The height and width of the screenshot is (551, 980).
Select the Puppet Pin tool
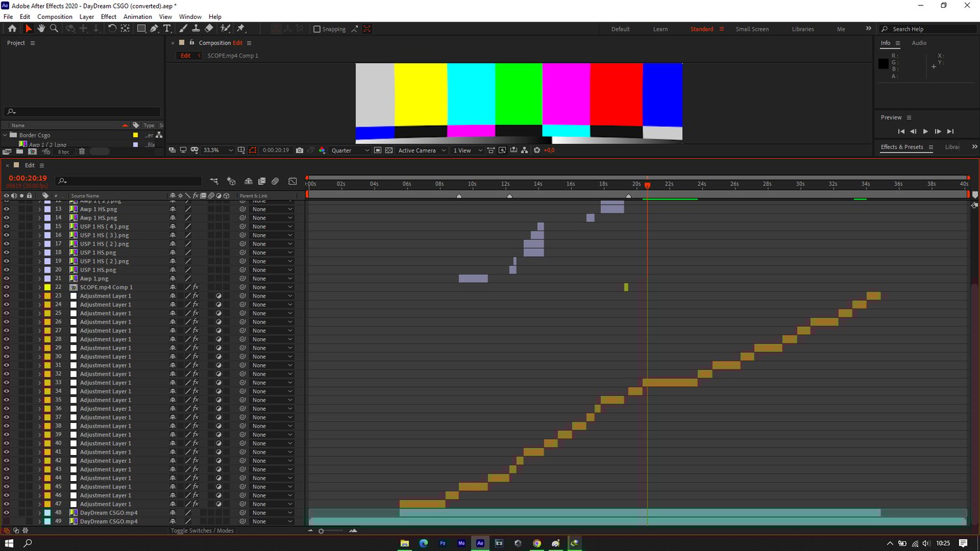(x=240, y=29)
